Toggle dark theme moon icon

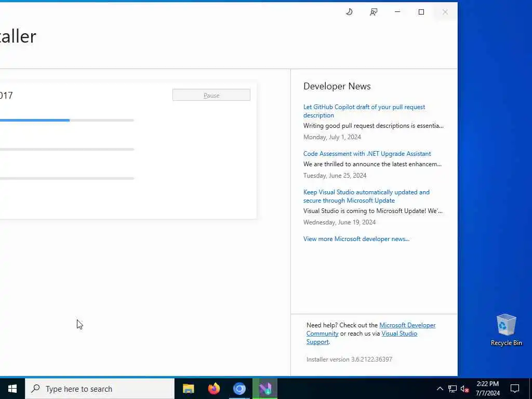(x=349, y=12)
